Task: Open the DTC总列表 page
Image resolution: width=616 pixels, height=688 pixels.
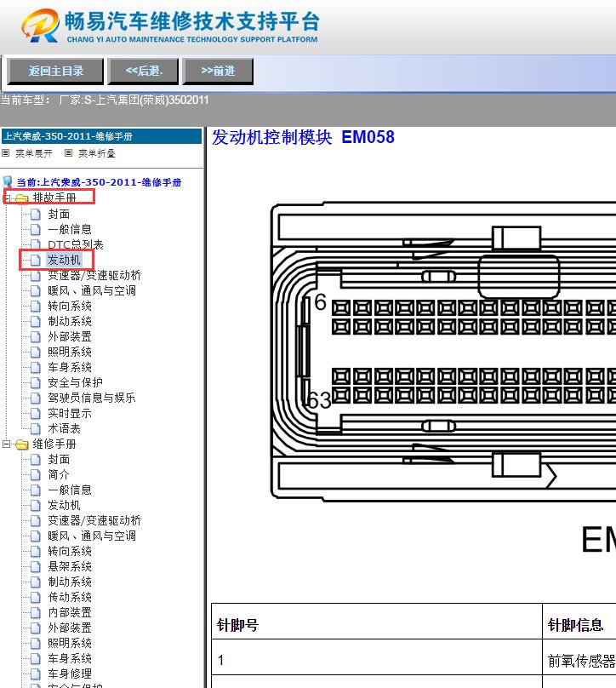Action: (x=76, y=244)
